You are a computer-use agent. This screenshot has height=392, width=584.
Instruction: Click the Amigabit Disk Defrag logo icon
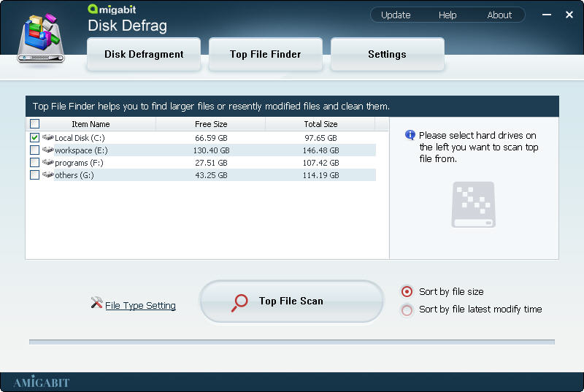pos(41,38)
